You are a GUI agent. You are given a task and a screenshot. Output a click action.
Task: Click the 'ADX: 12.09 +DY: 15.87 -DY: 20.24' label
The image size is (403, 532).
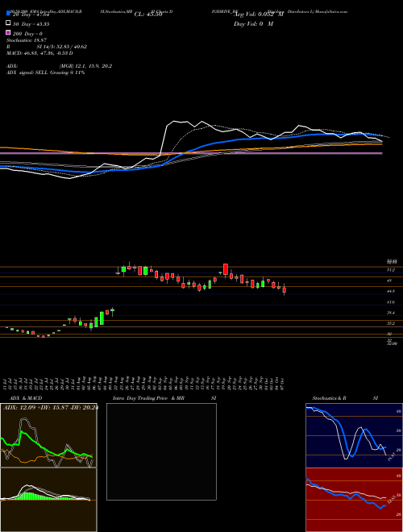[51, 407]
